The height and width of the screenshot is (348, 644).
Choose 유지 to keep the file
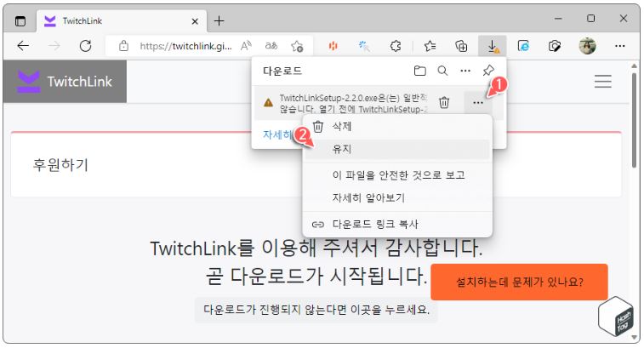tap(397, 149)
